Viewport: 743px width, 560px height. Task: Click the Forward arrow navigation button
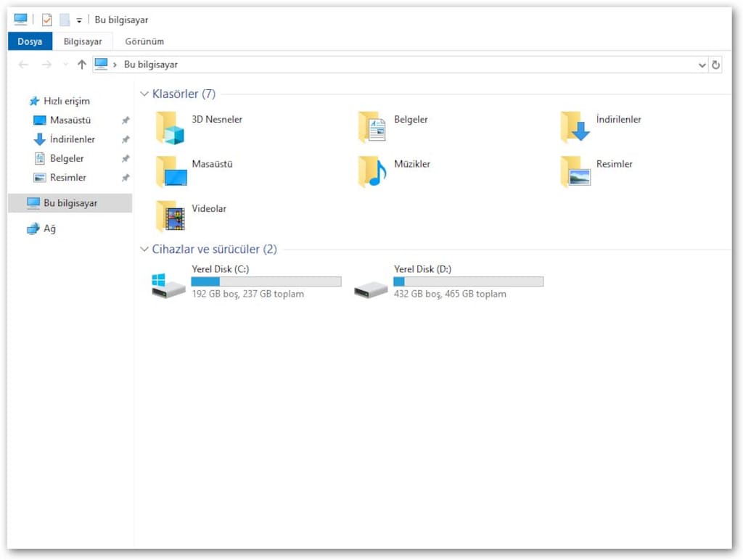[x=46, y=65]
